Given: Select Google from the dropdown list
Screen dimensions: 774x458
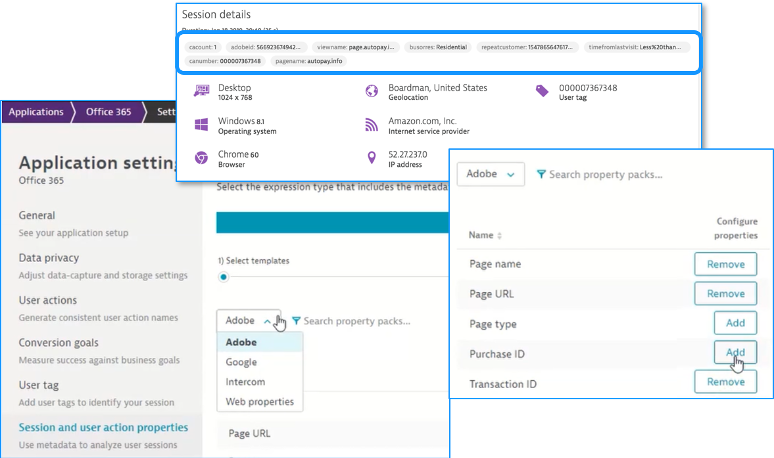Looking at the screenshot, I should tap(260, 362).
